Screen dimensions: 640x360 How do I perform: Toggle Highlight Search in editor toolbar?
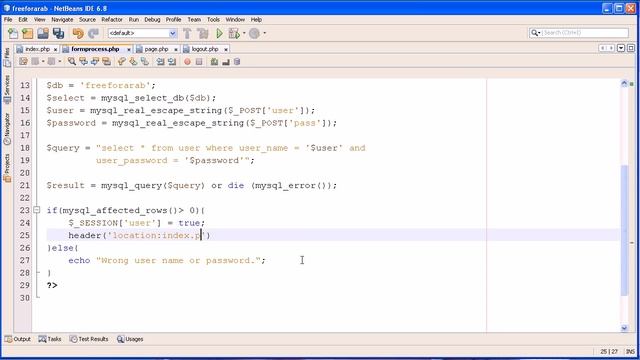tap(107, 62)
